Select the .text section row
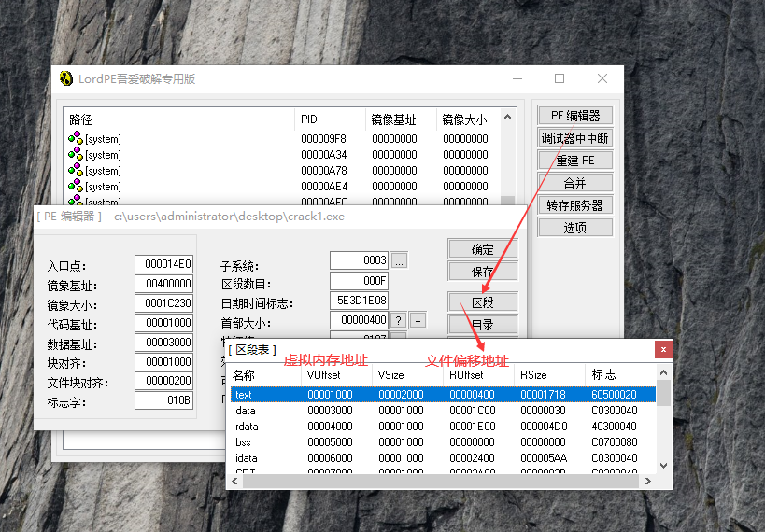The width and height of the screenshot is (765, 532). 443,395
